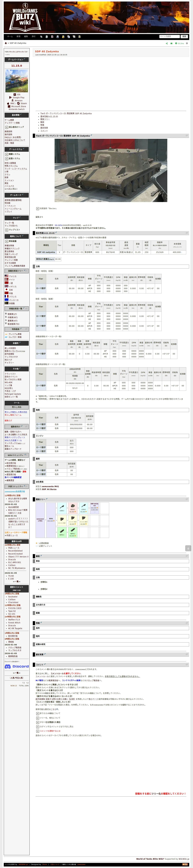
Task: Open 性能ランキング sidebar link
Action: click(11, 254)
